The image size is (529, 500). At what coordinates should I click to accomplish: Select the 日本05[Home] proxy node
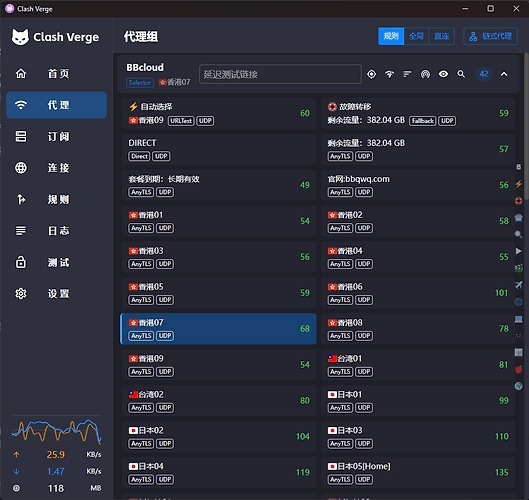418,473
